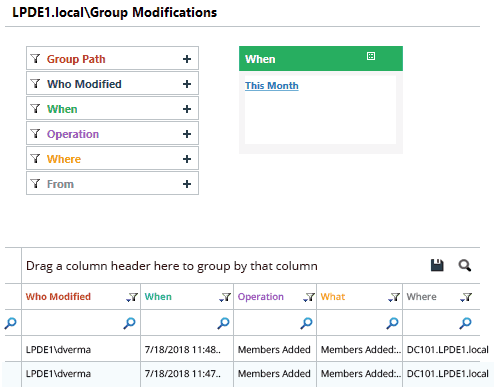Expand Operation filter with plus sign
The image size is (494, 387).
click(x=187, y=134)
